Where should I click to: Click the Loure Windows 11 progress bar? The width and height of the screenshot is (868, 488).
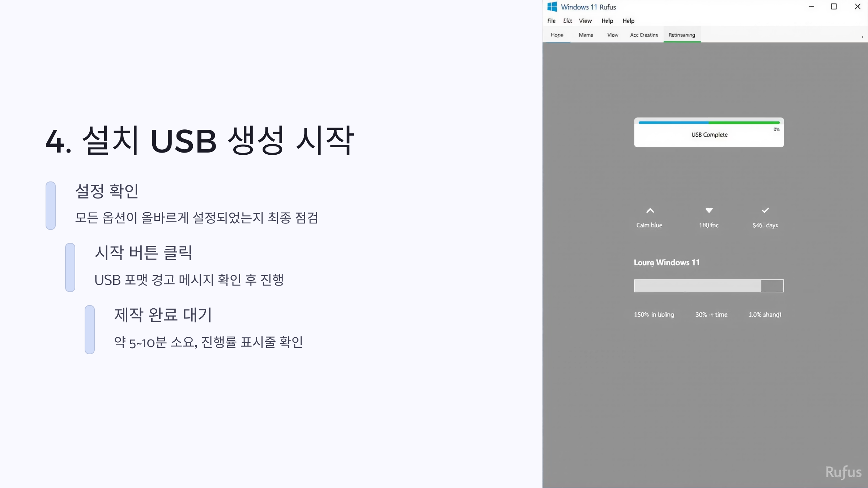[709, 286]
